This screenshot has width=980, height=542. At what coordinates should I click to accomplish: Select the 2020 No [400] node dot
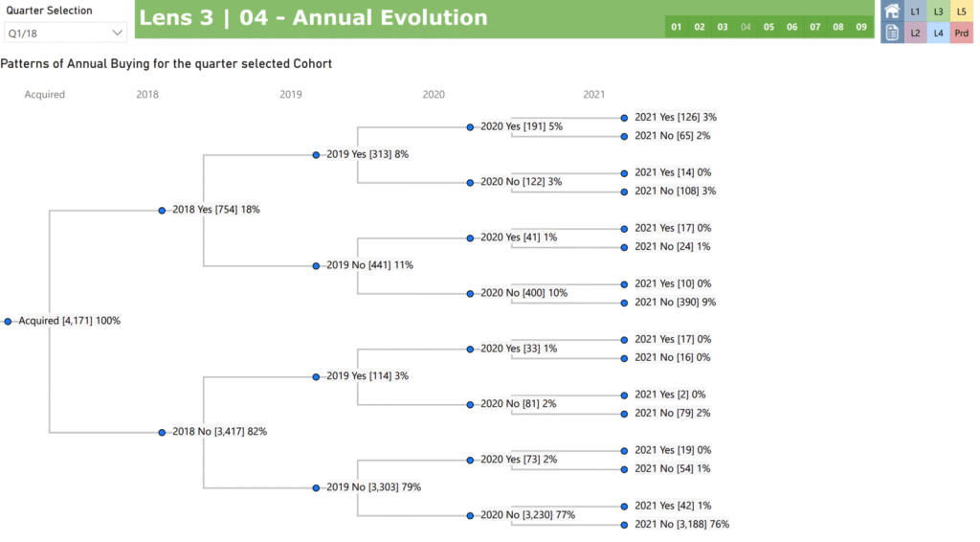point(470,293)
